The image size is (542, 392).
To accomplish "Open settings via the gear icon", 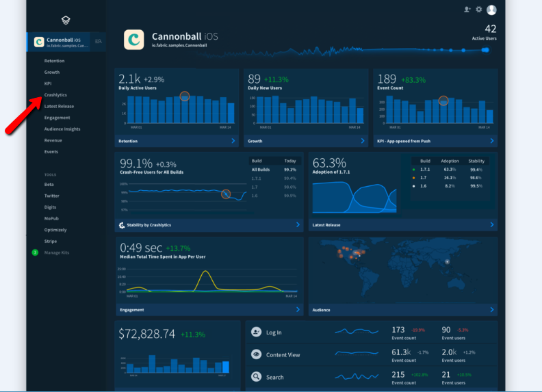I will (x=479, y=10).
